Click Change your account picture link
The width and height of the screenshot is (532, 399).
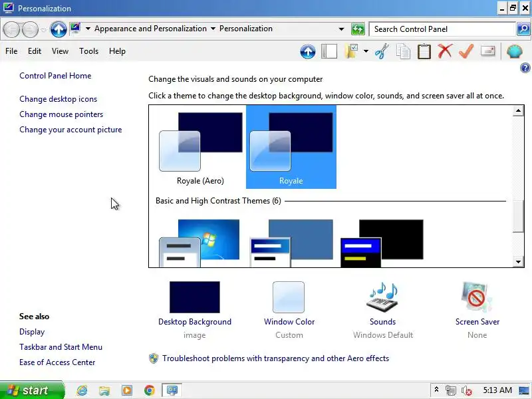click(70, 130)
